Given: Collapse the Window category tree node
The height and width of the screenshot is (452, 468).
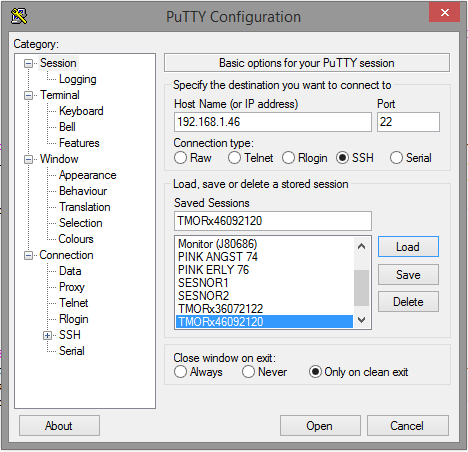Looking at the screenshot, I should tap(29, 159).
